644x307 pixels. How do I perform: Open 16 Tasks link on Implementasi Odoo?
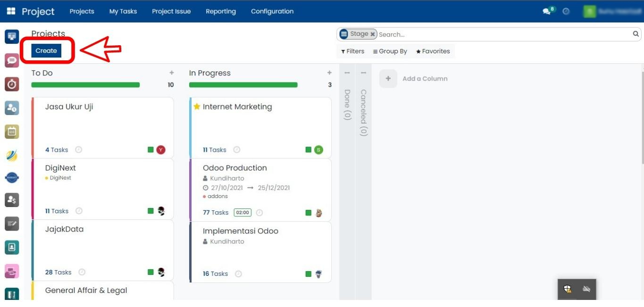tap(216, 274)
